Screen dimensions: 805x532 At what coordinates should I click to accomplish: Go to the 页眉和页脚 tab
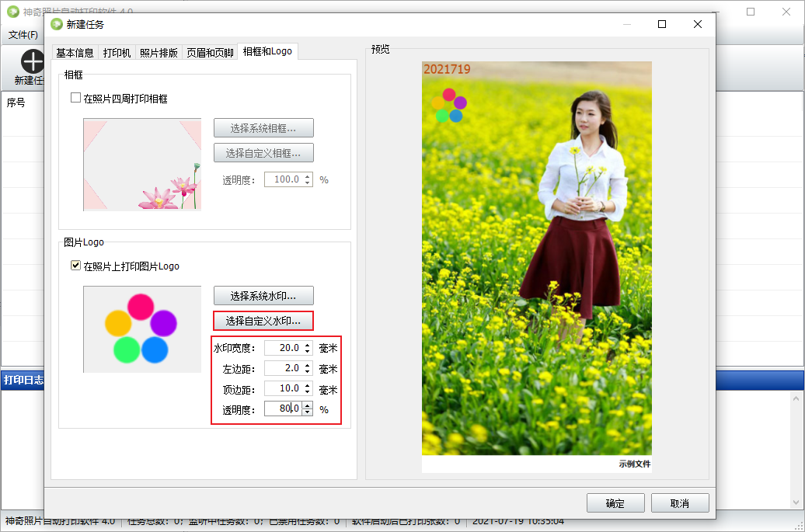click(x=210, y=53)
